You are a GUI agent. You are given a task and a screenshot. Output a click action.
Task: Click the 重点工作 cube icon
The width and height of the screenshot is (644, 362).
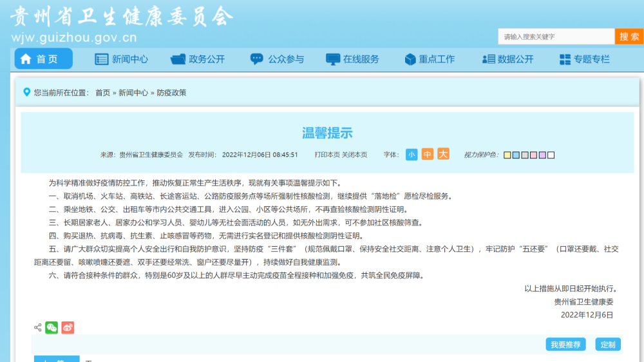[x=410, y=59]
